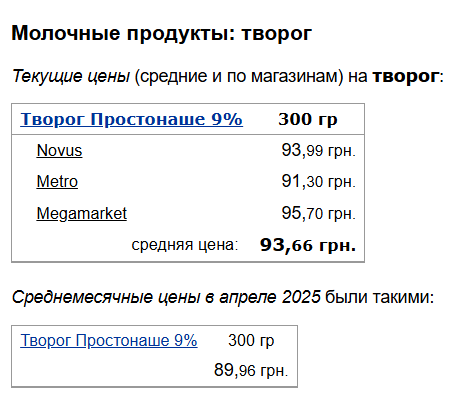
Task: Click the Novus price 93,99 грн.
Action: pos(318,150)
